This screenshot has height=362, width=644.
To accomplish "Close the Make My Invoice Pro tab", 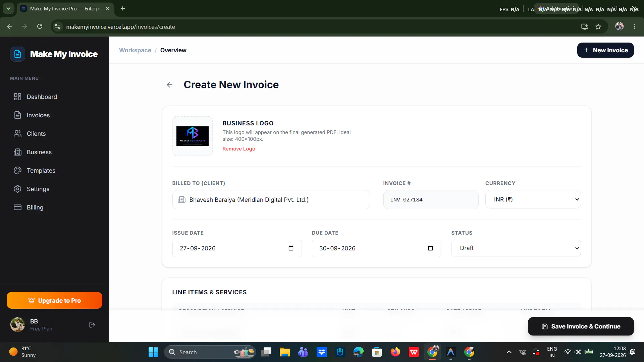I will point(107,8).
